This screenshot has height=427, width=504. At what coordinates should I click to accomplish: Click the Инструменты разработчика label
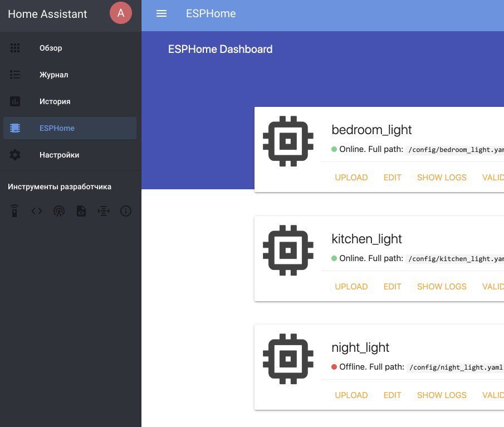pos(60,186)
